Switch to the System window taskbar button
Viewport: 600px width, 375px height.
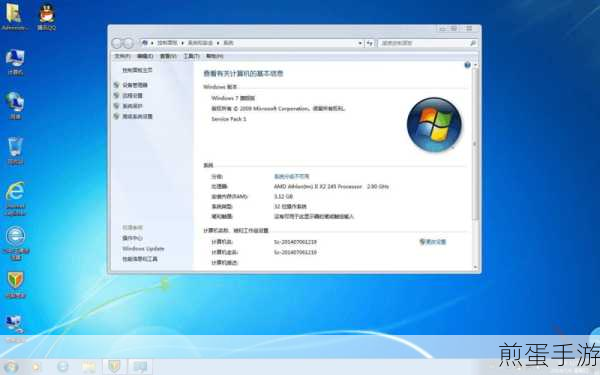tap(140, 367)
